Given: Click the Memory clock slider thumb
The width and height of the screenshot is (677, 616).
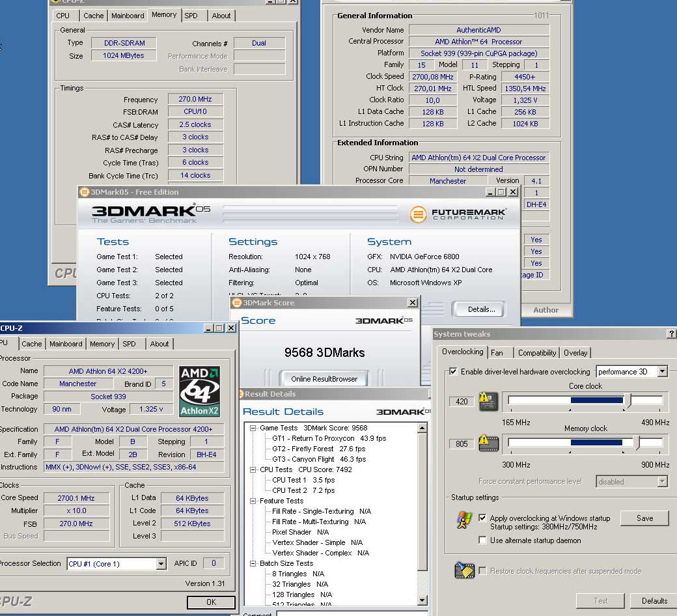Looking at the screenshot, I should [637, 443].
